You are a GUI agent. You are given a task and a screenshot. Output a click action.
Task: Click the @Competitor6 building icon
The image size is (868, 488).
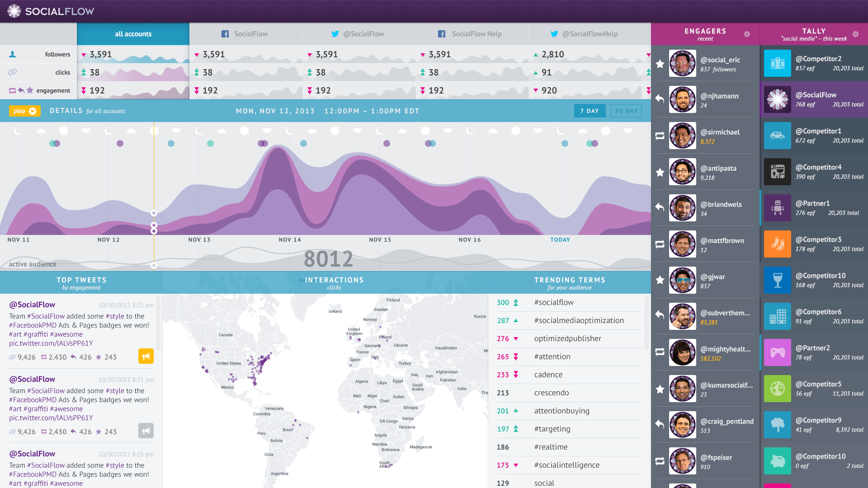778,316
